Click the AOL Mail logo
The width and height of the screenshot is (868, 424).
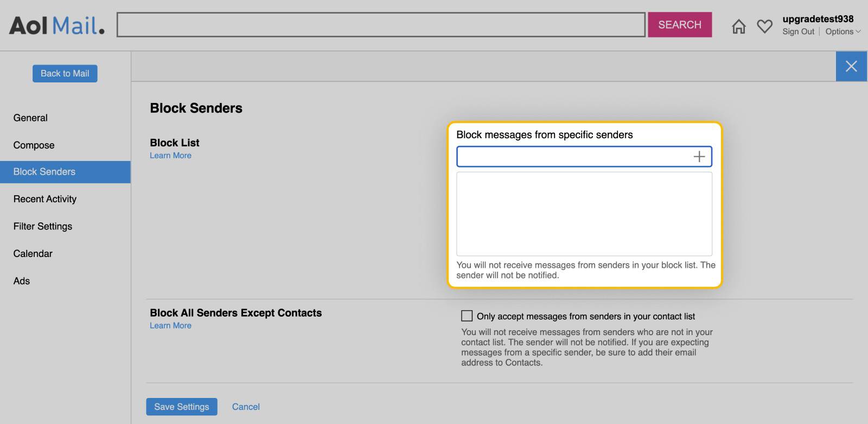tap(56, 25)
